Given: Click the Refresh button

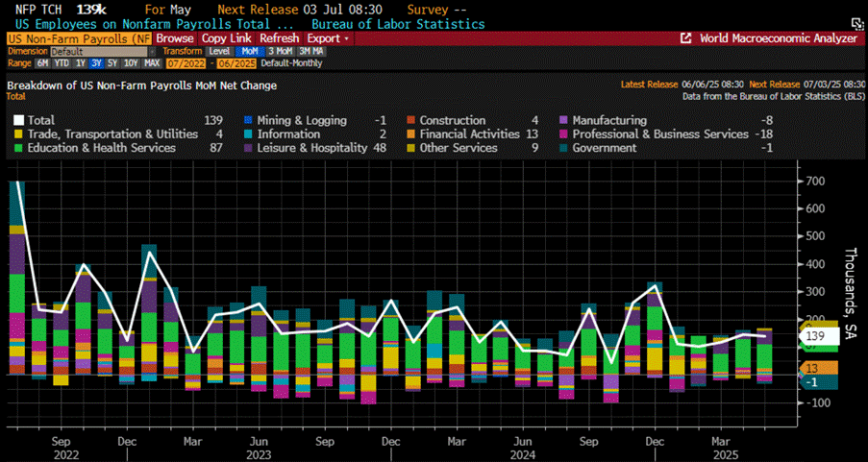Looking at the screenshot, I should click(x=282, y=38).
